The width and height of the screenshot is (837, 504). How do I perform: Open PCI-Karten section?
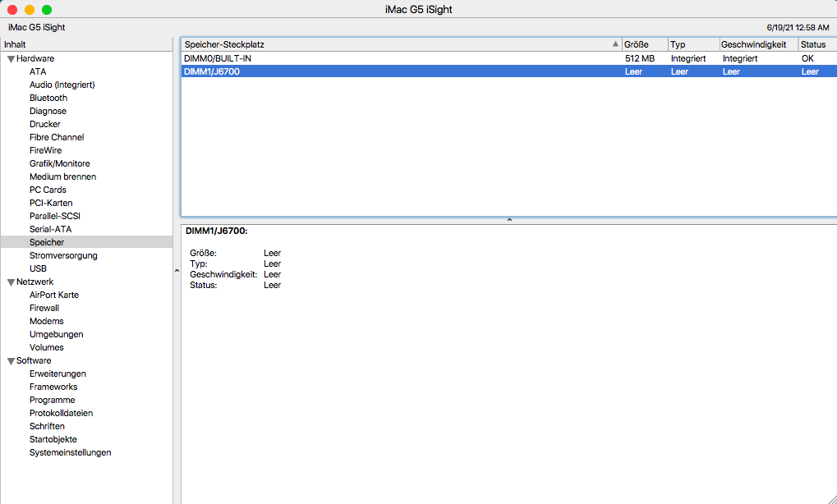51,203
